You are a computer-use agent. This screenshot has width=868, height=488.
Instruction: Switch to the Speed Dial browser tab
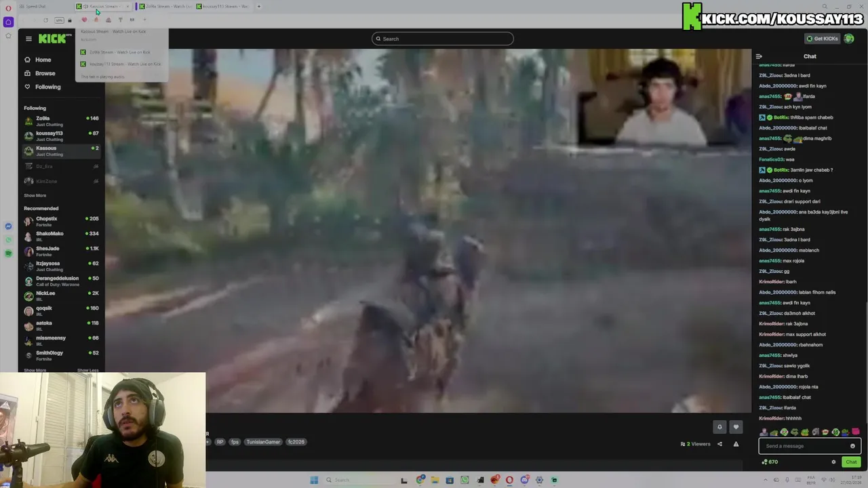35,6
